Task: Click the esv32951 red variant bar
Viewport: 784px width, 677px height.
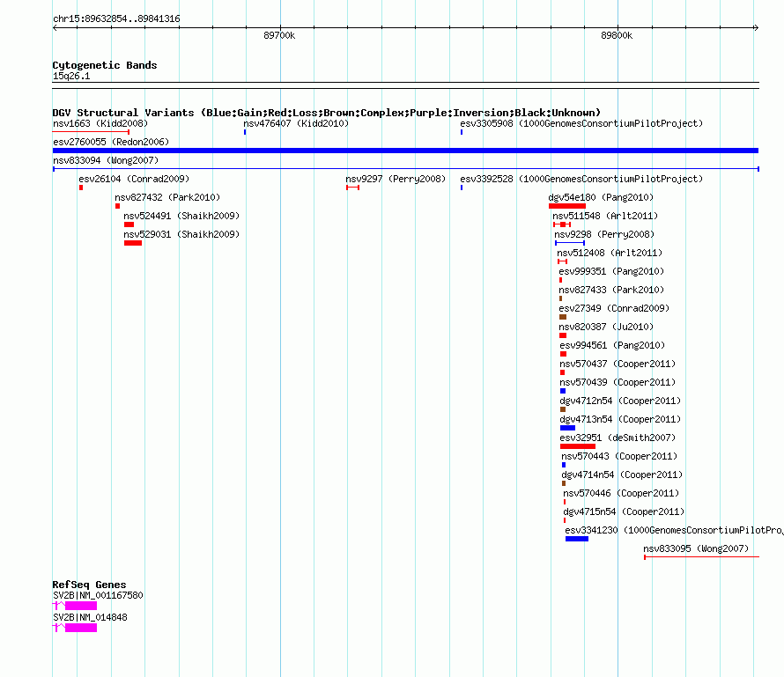Action: 577,446
